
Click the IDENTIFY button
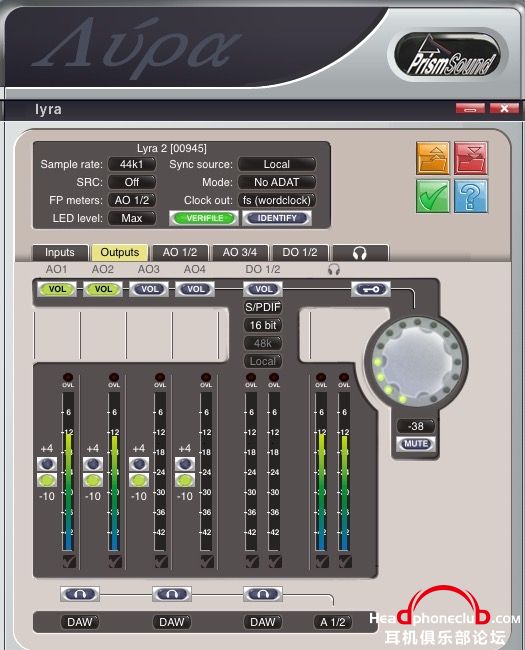[277, 218]
